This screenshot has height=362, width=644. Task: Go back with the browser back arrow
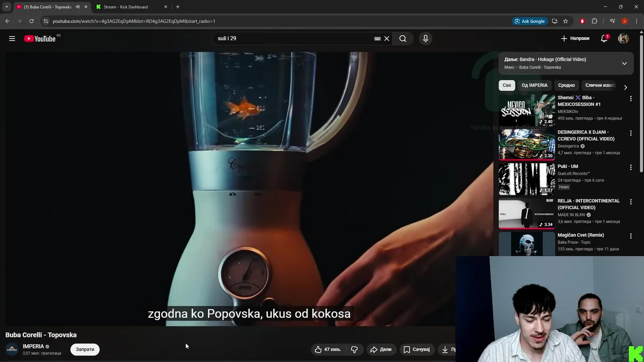pyautogui.click(x=7, y=21)
